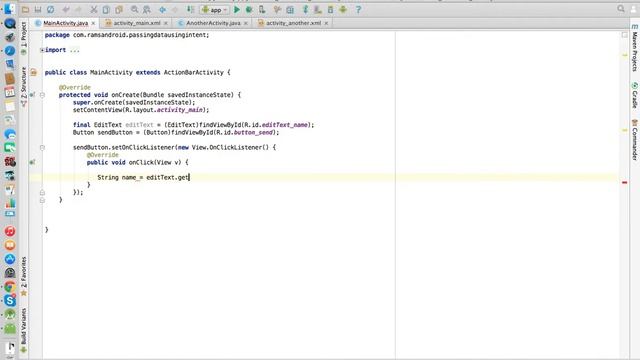
Task: Close the activity_main.xml tab
Action: click(x=166, y=23)
